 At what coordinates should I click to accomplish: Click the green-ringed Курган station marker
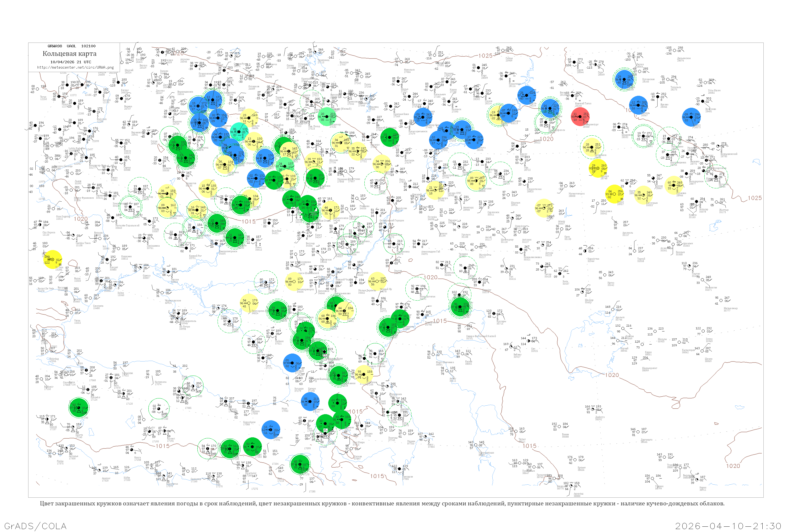click(643, 136)
